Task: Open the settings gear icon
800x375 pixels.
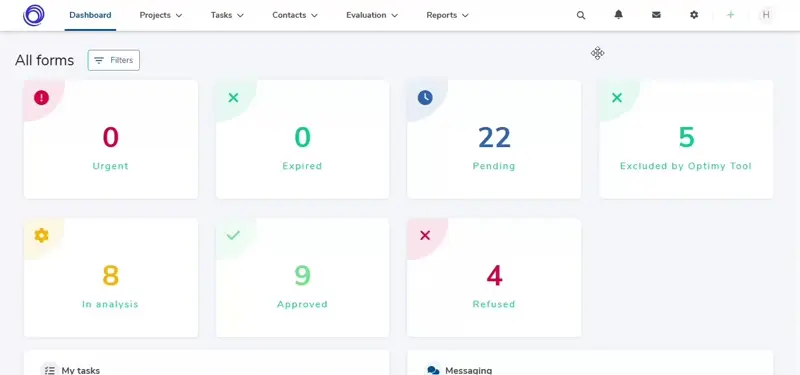Action: 694,15
